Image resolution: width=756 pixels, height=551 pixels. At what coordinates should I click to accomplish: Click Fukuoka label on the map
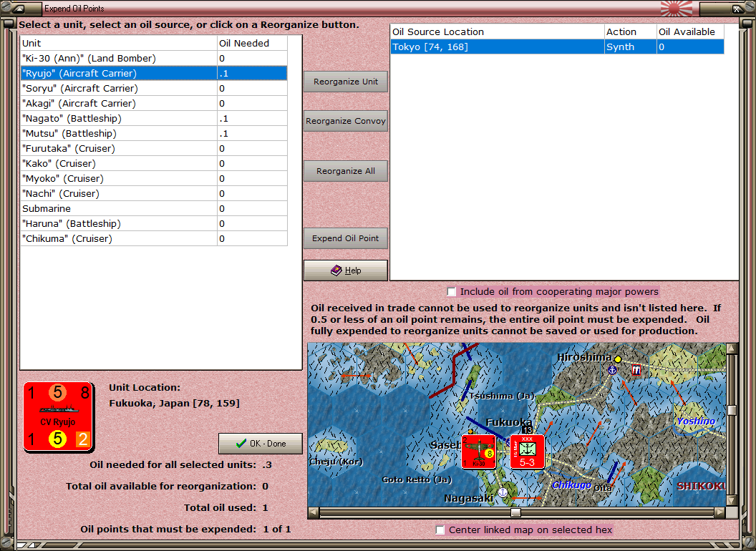(509, 422)
